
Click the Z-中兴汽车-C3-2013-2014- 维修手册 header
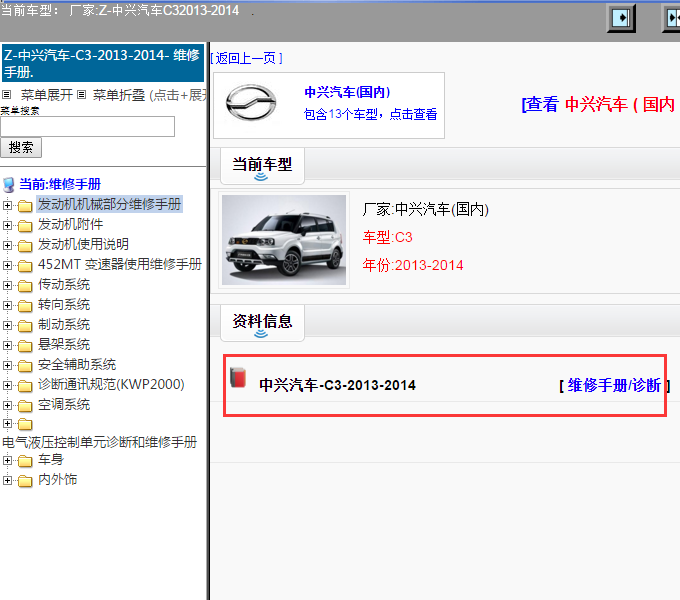[103, 63]
